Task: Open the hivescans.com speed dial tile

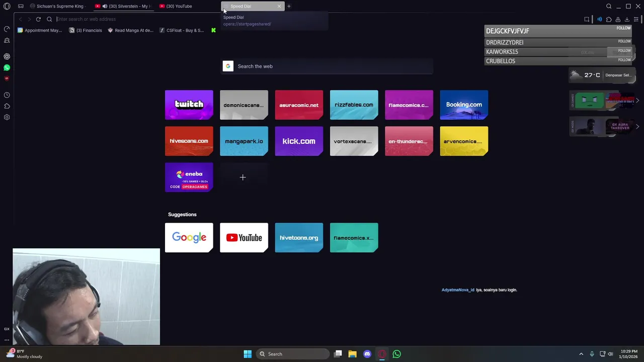Action: coord(189,141)
